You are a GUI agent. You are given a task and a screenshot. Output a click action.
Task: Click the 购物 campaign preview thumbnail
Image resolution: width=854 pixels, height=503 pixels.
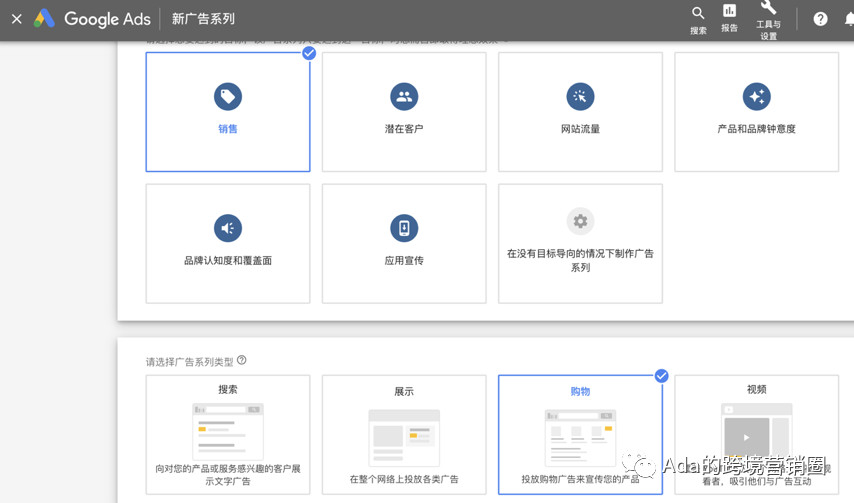pyautogui.click(x=581, y=438)
